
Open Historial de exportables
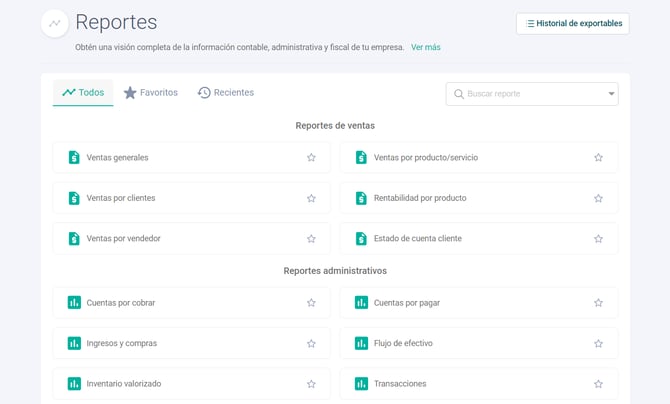tap(573, 24)
